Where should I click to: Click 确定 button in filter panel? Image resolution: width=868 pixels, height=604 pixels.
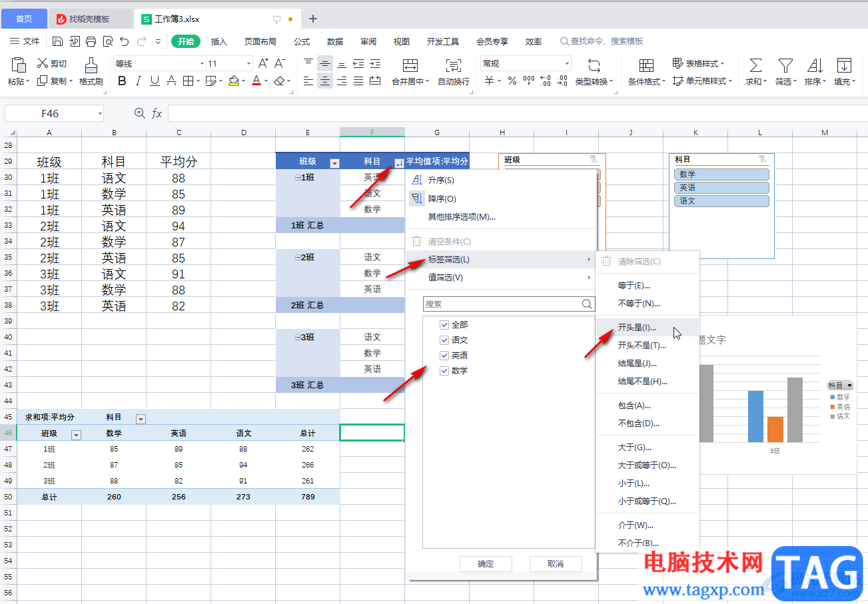point(486,564)
